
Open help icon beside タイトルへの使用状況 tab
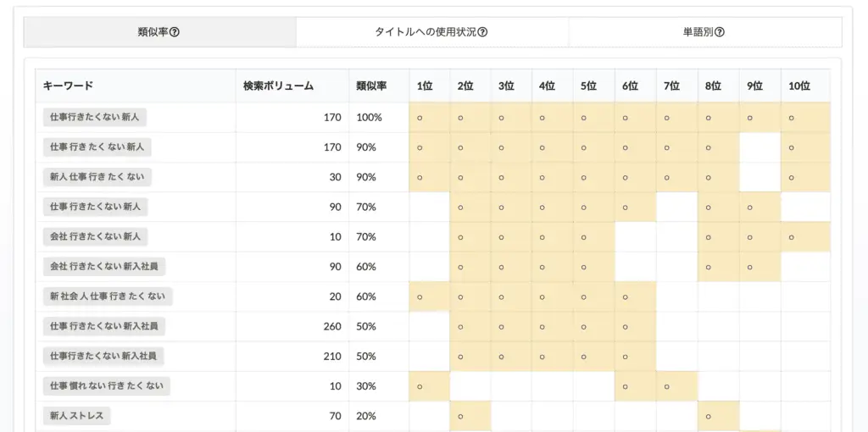tap(482, 32)
